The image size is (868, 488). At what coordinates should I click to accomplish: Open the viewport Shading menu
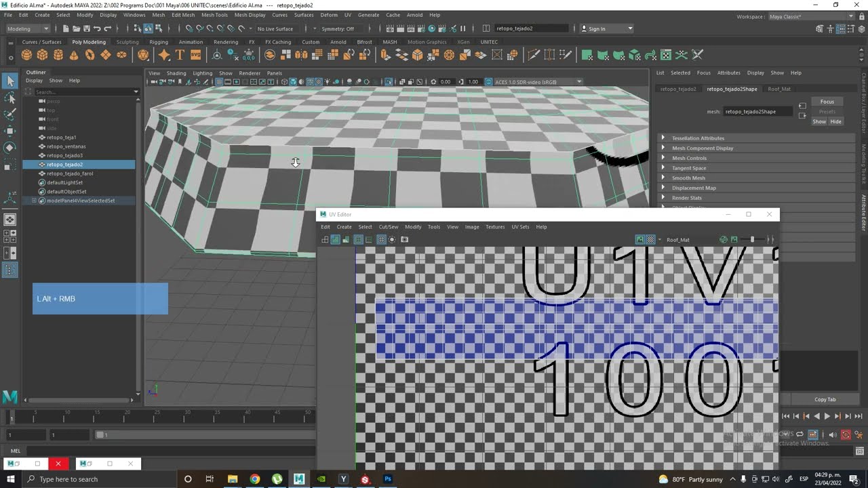[176, 73]
